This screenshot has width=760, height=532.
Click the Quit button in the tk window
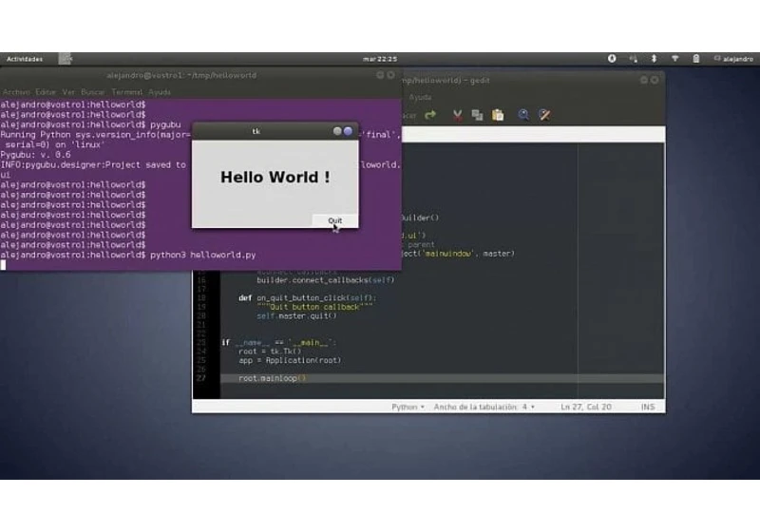335,221
